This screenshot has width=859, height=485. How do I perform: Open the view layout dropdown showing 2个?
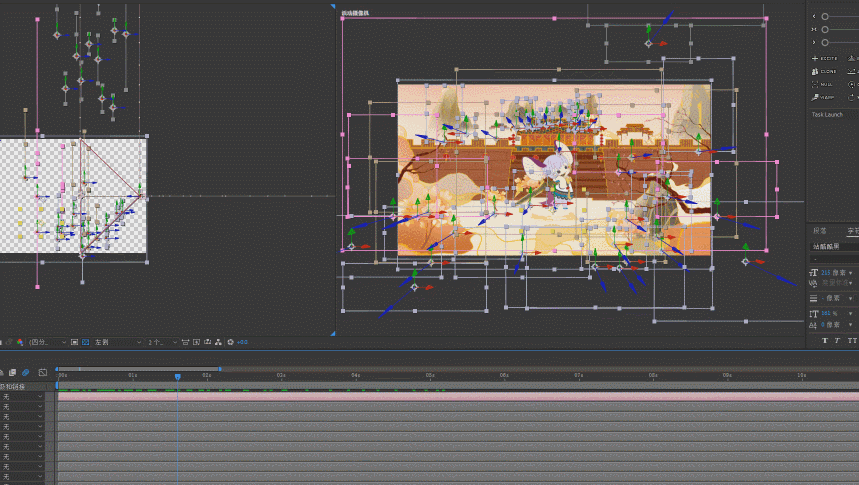[162, 342]
